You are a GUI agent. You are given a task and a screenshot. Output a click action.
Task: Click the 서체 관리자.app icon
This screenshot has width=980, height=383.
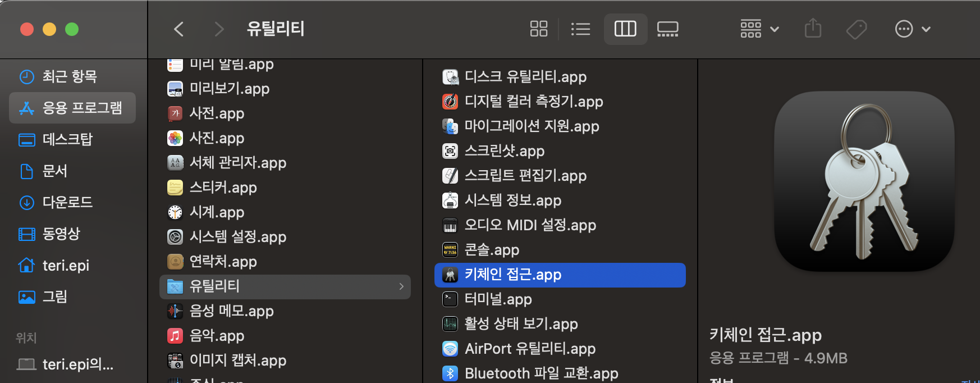point(175,163)
